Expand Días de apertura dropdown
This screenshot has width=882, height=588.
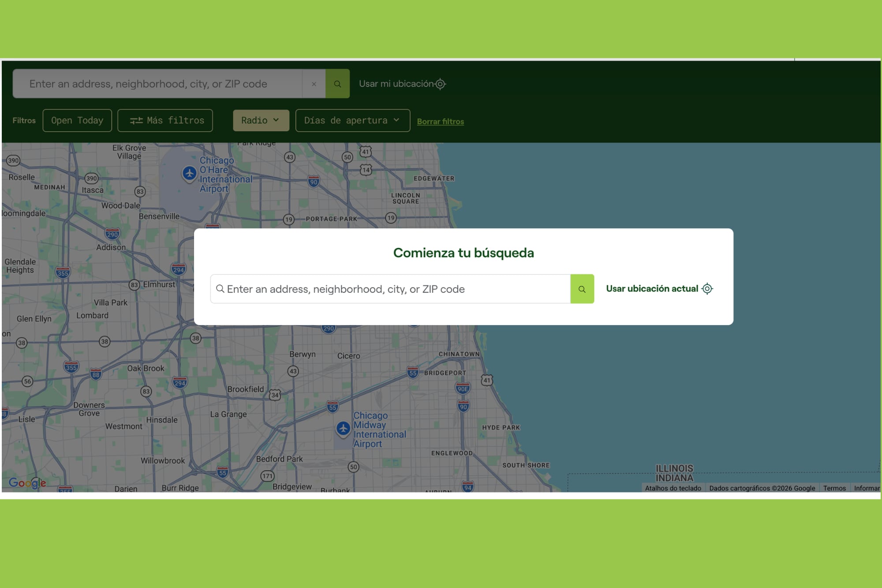point(352,120)
